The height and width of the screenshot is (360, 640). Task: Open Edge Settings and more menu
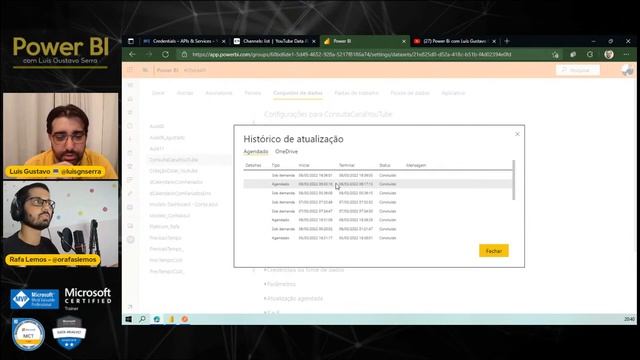coord(627,54)
